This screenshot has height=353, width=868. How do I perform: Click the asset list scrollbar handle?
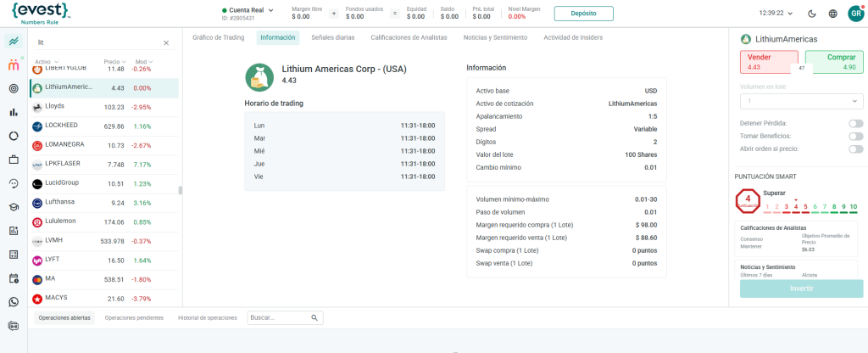(x=180, y=191)
